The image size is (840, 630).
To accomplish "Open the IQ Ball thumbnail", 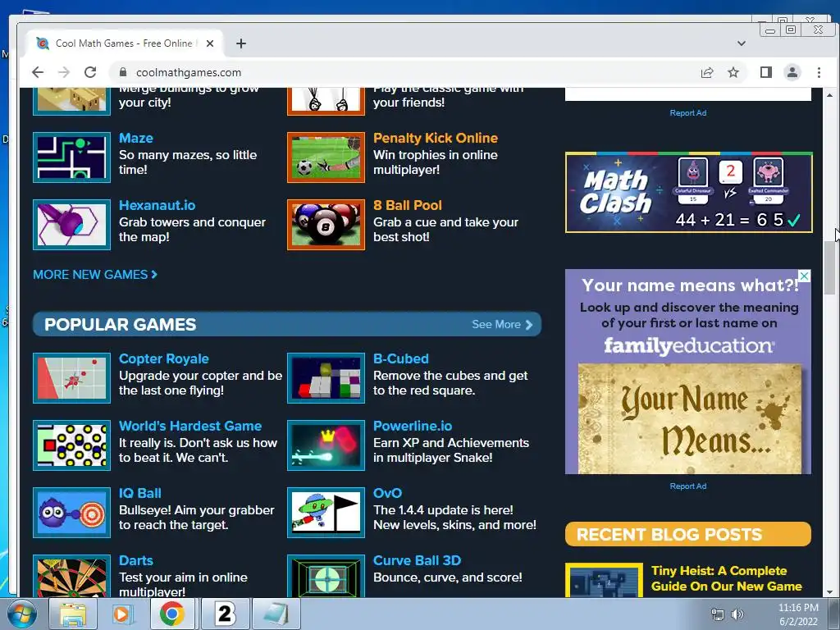I will tap(72, 513).
